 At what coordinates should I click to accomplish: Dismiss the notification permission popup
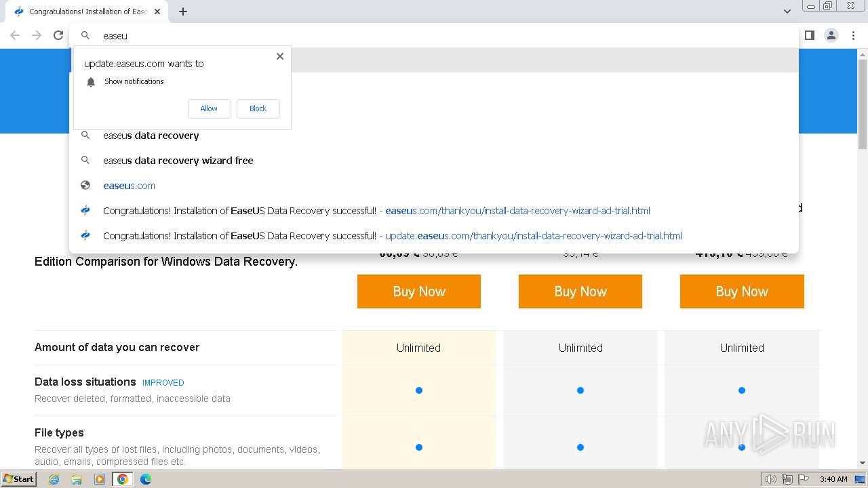pos(280,56)
